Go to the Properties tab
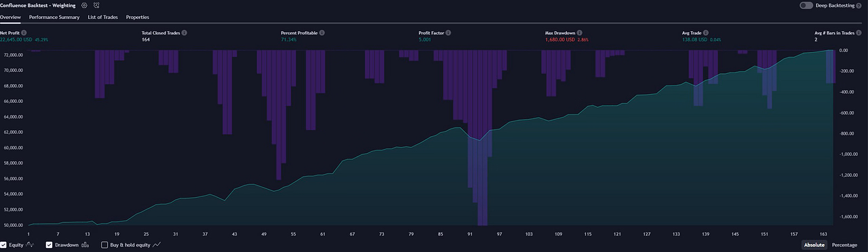 point(138,17)
